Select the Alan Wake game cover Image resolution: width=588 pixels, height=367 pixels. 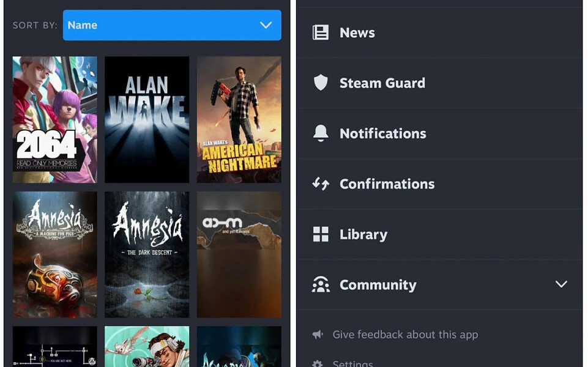147,120
